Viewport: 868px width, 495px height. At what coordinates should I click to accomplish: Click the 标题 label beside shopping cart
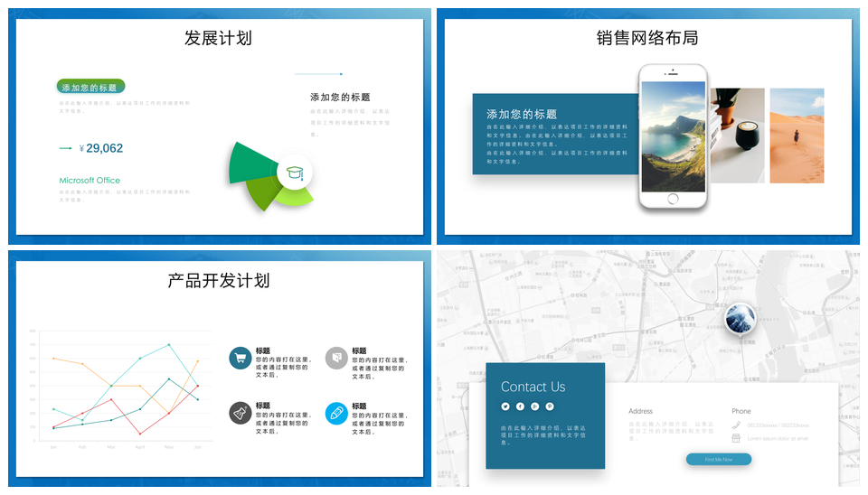pyautogui.click(x=263, y=350)
